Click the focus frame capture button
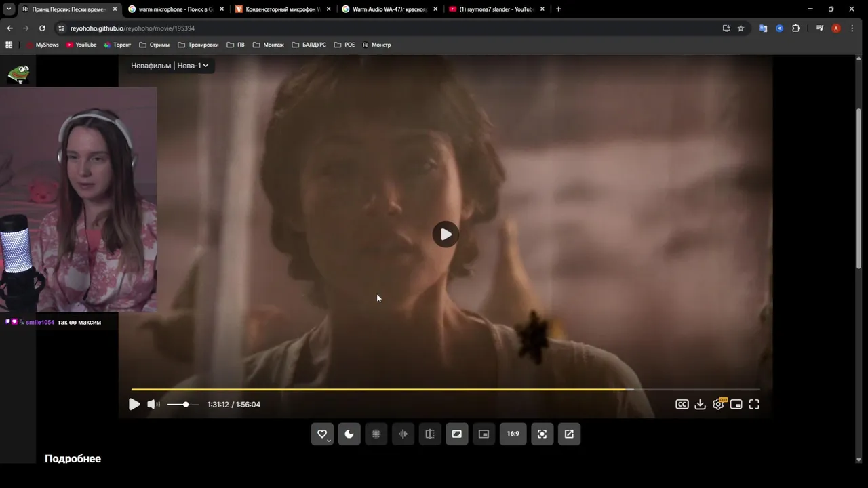The height and width of the screenshot is (488, 868). coord(542,434)
